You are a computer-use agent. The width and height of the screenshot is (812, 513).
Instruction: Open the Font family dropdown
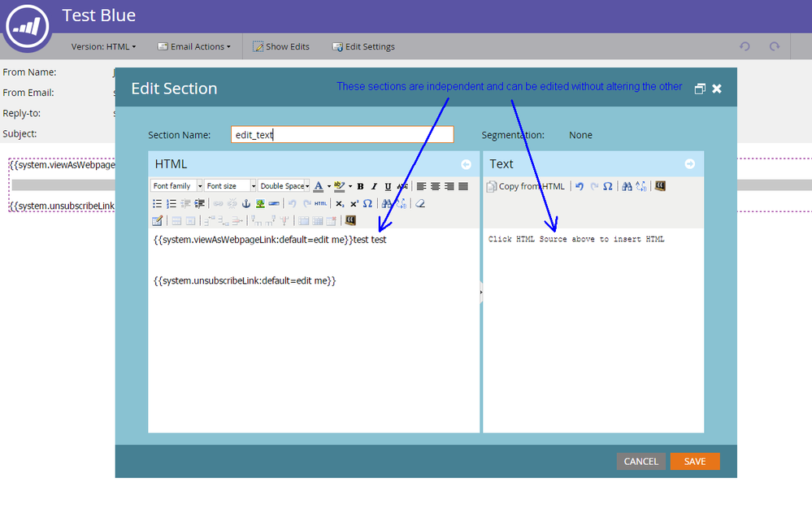pyautogui.click(x=176, y=186)
